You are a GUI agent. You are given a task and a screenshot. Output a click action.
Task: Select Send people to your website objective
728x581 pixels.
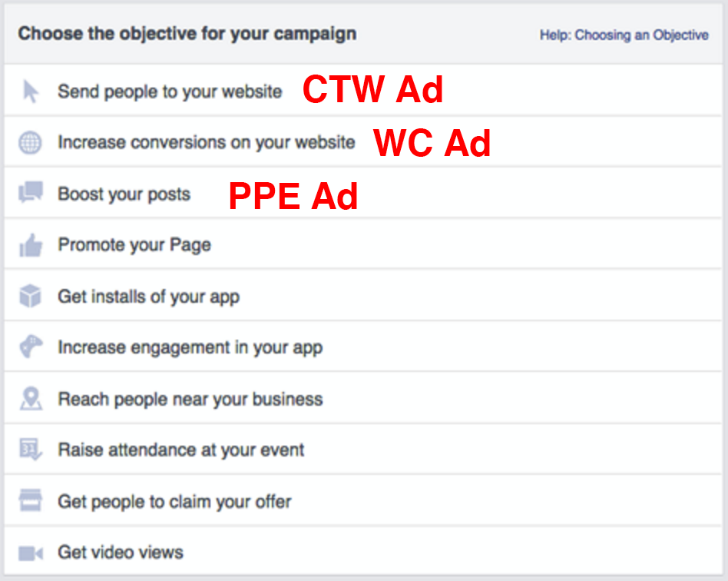pyautogui.click(x=363, y=90)
